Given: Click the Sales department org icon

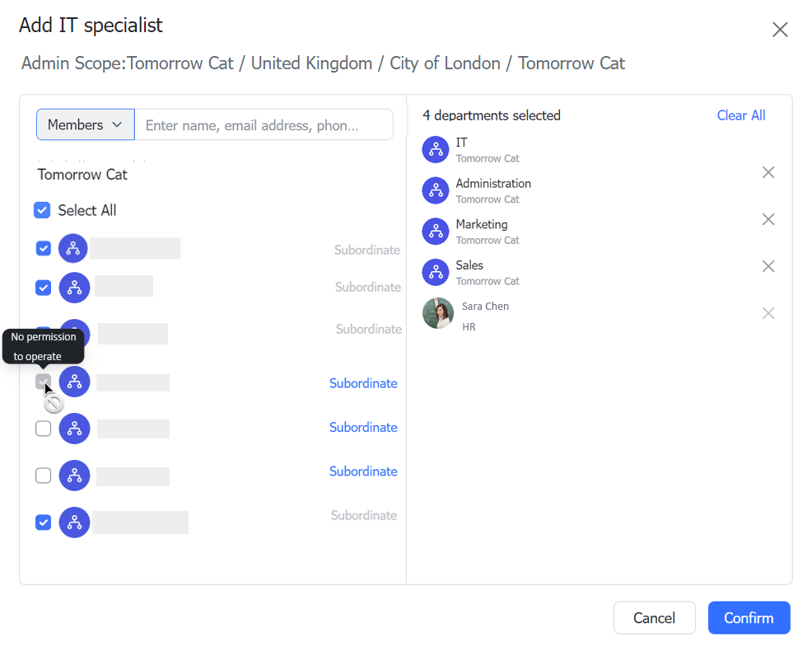Looking at the screenshot, I should click(x=436, y=272).
